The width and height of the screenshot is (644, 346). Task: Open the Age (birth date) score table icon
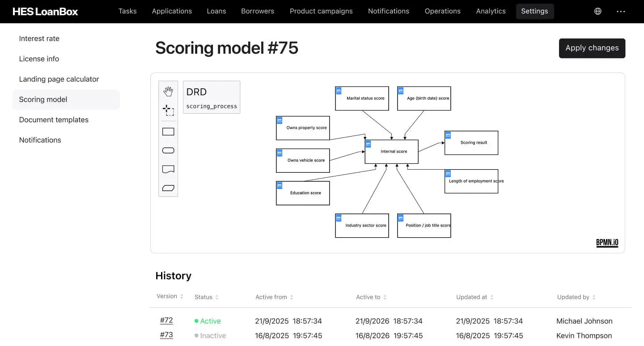pyautogui.click(x=401, y=90)
